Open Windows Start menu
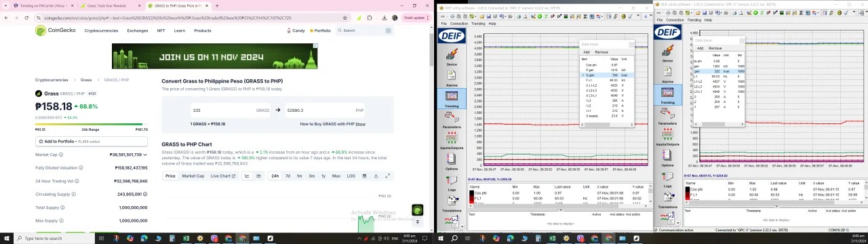This screenshot has width=868, height=244. click(6, 238)
